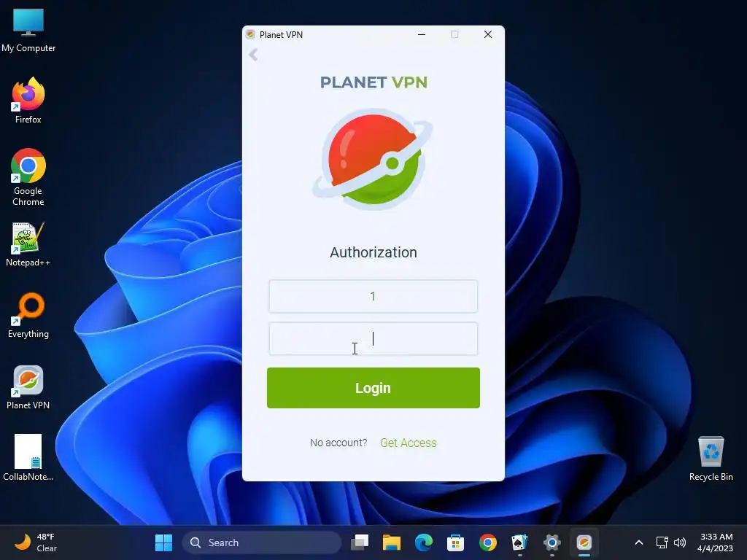Select the Firefox desktop shortcut

pyautogui.click(x=28, y=101)
